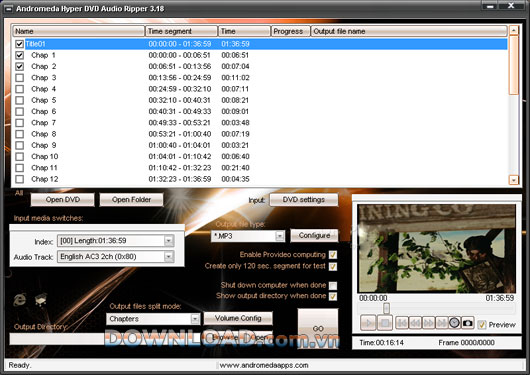
Task: Click the www.andromedaapps.com status text
Action: [x=264, y=365]
